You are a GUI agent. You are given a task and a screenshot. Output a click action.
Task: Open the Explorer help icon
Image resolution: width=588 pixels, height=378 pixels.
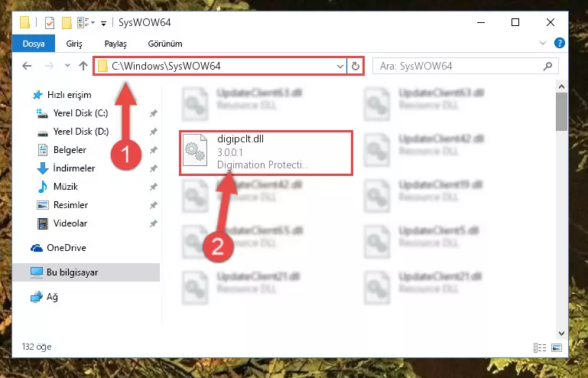(x=560, y=43)
